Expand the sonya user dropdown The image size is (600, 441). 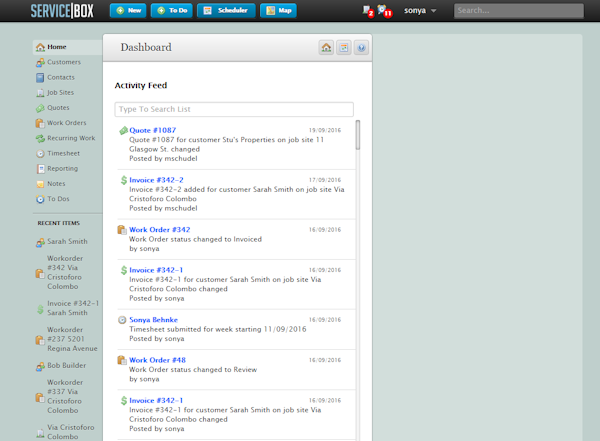(419, 11)
